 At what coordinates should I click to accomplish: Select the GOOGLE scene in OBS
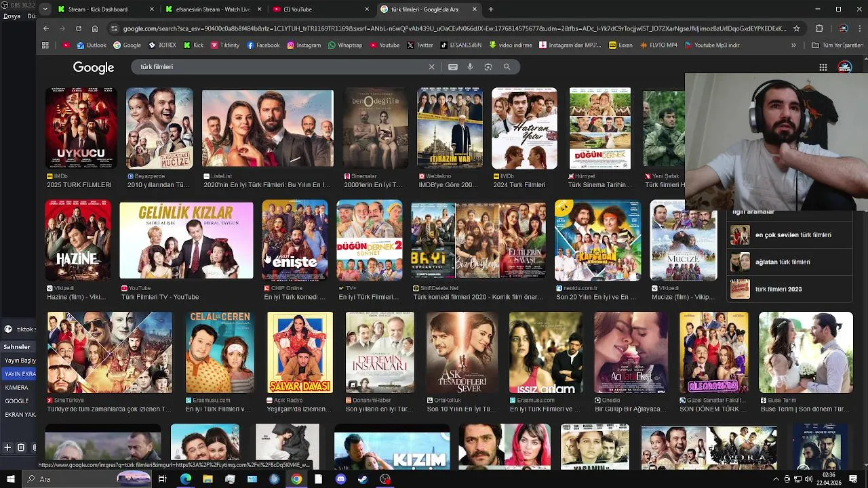18,401
